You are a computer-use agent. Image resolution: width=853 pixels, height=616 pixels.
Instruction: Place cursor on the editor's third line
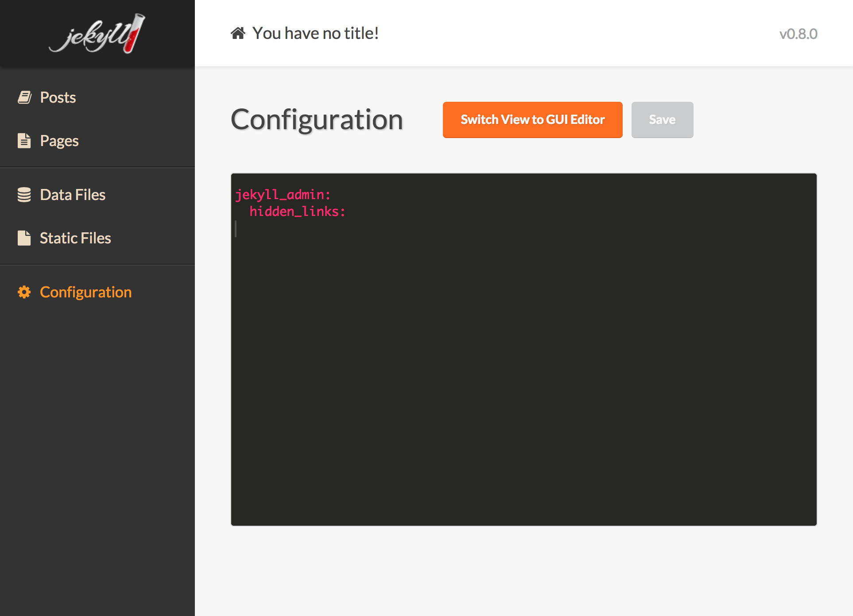pyautogui.click(x=523, y=229)
